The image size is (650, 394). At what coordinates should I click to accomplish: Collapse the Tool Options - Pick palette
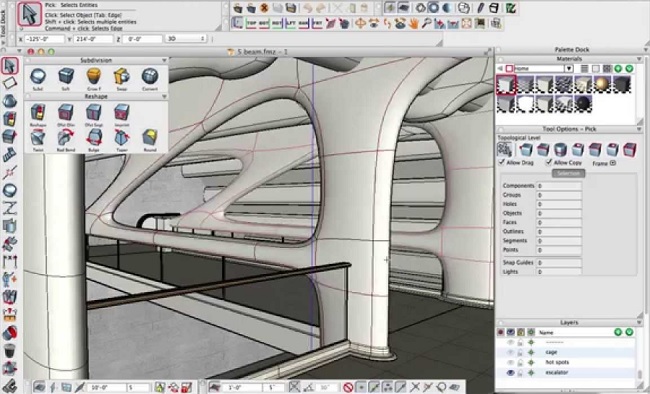pos(639,129)
